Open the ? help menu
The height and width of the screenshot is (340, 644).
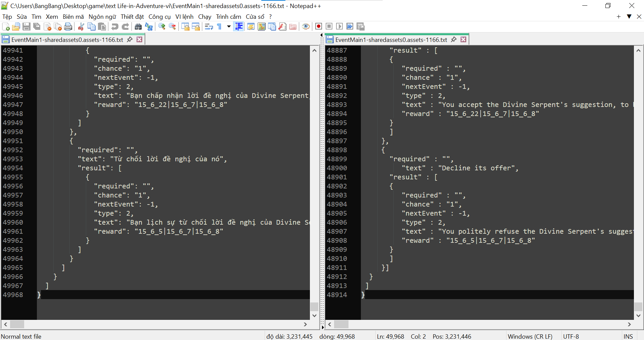(270, 17)
